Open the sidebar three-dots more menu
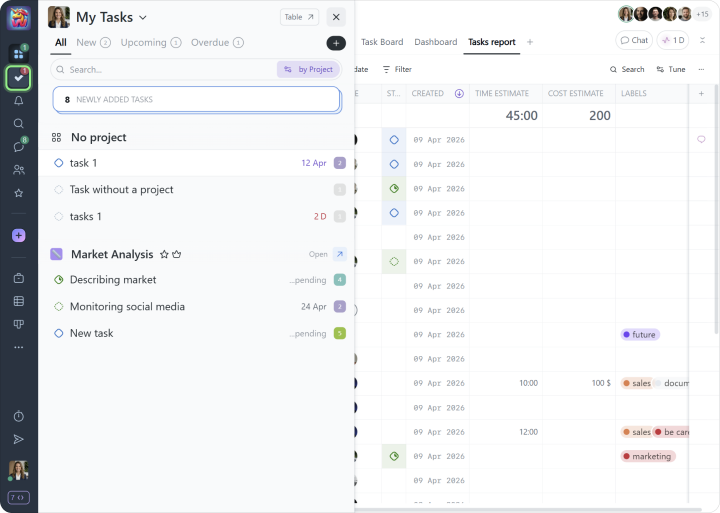Screen dimensions: 720x513 [x=18, y=347]
